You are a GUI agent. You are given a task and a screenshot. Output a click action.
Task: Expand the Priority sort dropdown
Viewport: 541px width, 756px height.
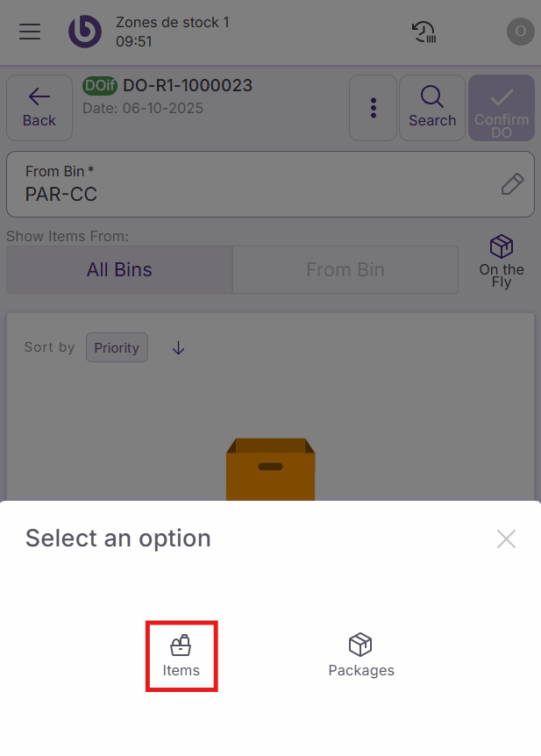click(117, 347)
